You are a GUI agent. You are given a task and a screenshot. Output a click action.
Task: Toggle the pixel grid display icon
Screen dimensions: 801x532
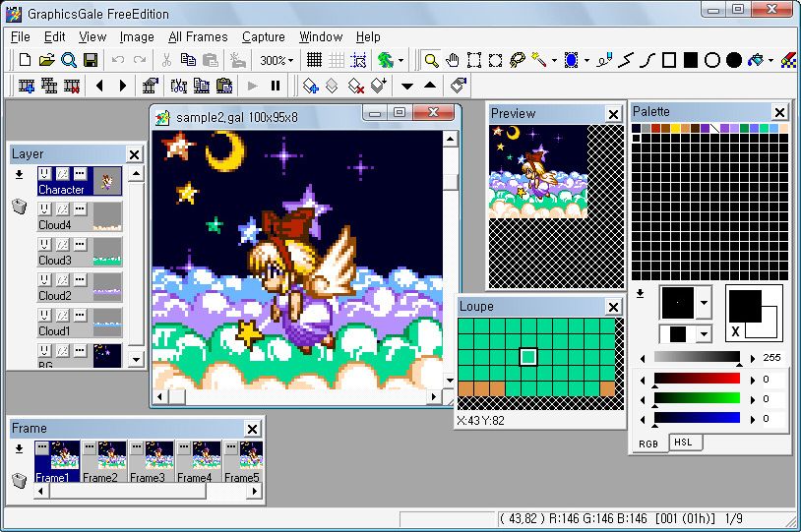coord(314,60)
